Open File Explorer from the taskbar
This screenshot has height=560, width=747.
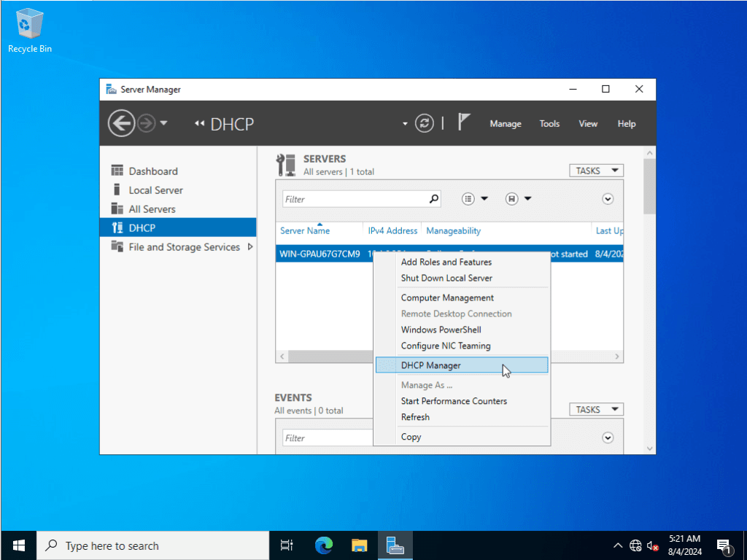coord(359,545)
